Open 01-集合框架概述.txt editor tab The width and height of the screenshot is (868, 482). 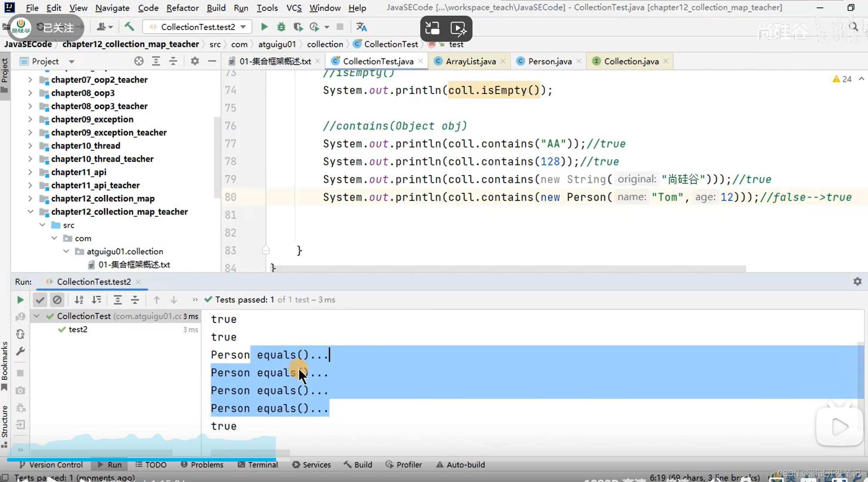click(x=275, y=61)
